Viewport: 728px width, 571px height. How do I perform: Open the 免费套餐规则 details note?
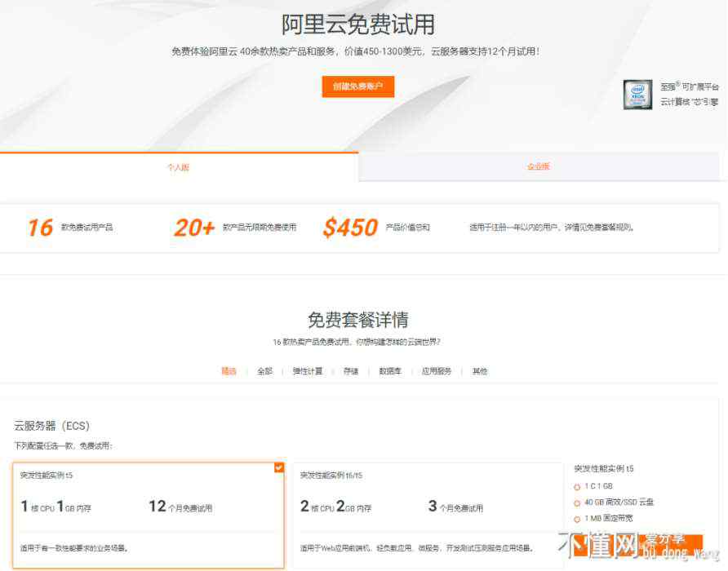coord(552,228)
